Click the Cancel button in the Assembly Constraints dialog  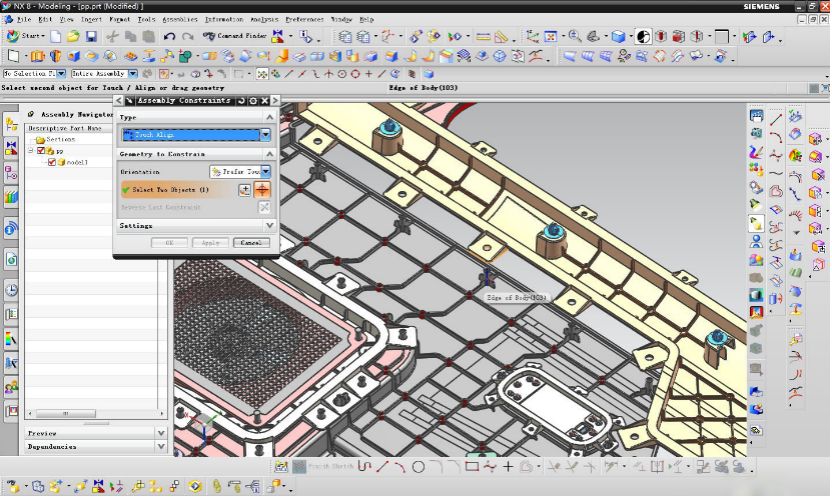pyautogui.click(x=251, y=242)
